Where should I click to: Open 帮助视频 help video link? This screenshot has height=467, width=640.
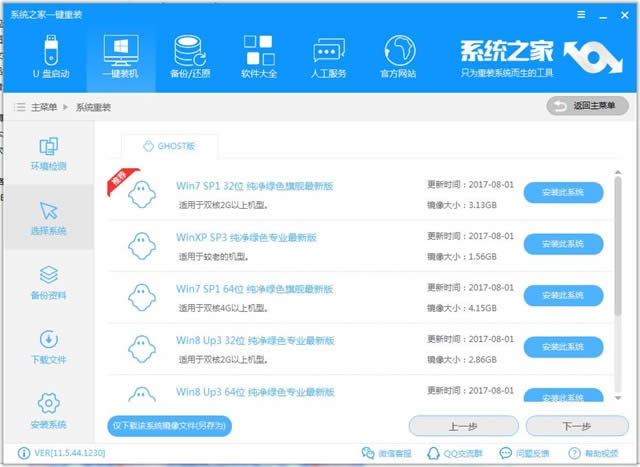pyautogui.click(x=593, y=453)
